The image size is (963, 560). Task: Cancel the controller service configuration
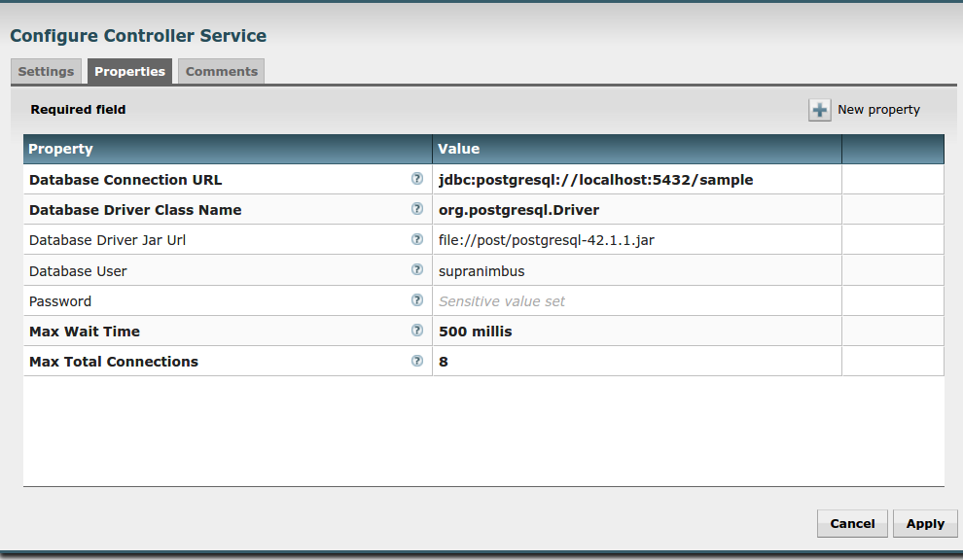[852, 523]
